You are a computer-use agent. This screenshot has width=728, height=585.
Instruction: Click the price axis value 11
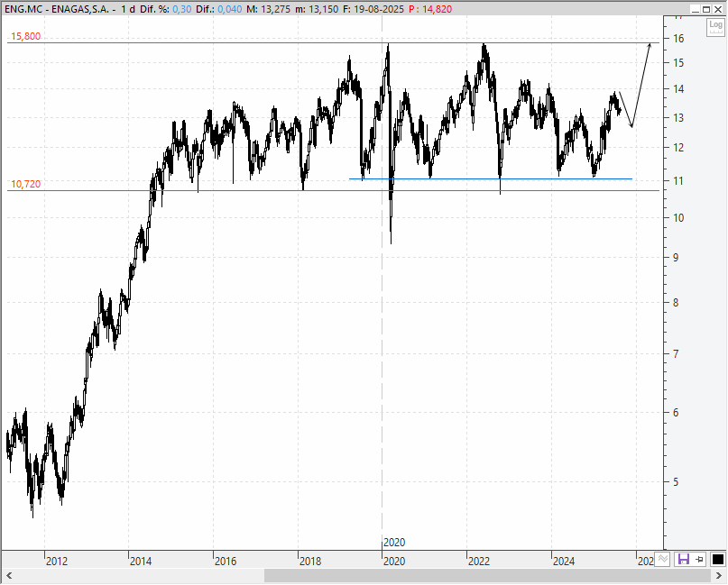click(678, 181)
